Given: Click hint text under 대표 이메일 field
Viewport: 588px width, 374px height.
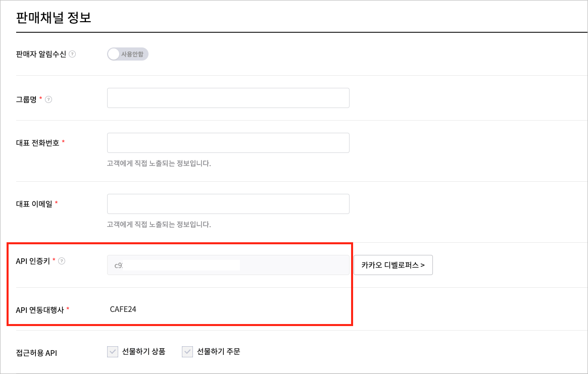Looking at the screenshot, I should [x=159, y=225].
